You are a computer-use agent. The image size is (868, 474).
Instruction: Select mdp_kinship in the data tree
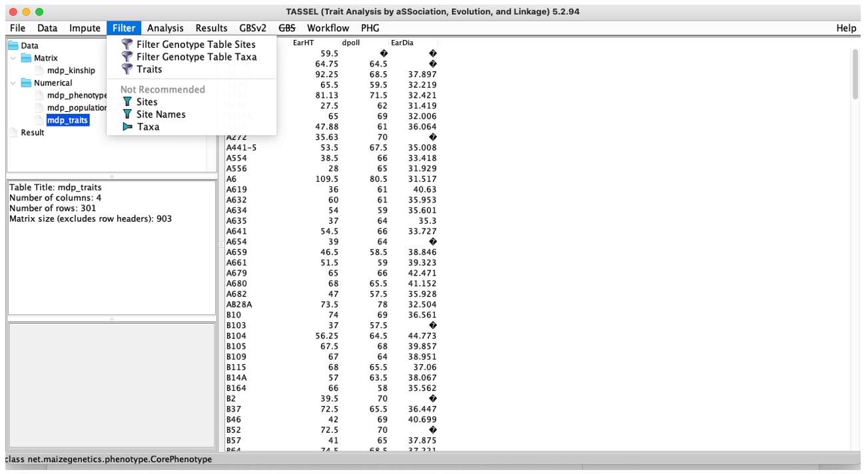[x=71, y=71]
